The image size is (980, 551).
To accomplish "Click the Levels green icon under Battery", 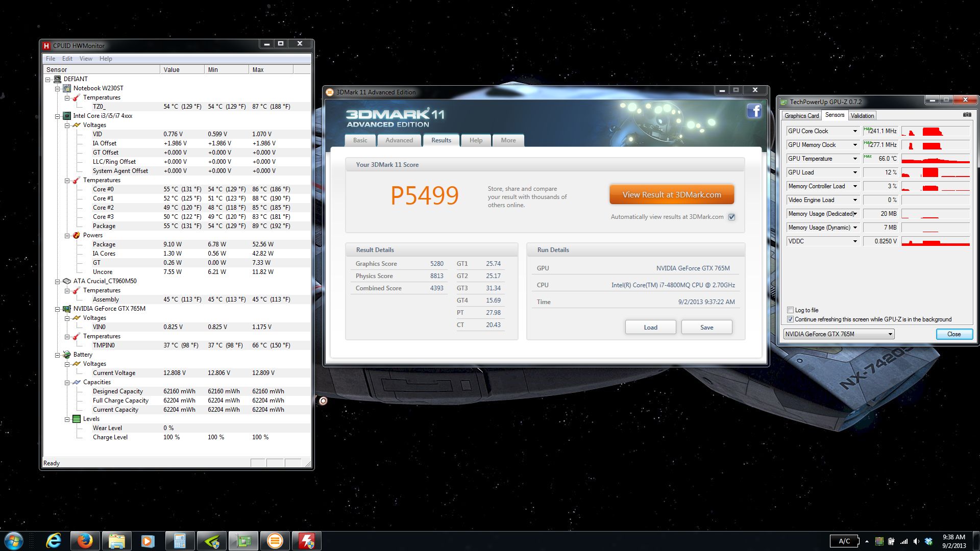I will (77, 419).
